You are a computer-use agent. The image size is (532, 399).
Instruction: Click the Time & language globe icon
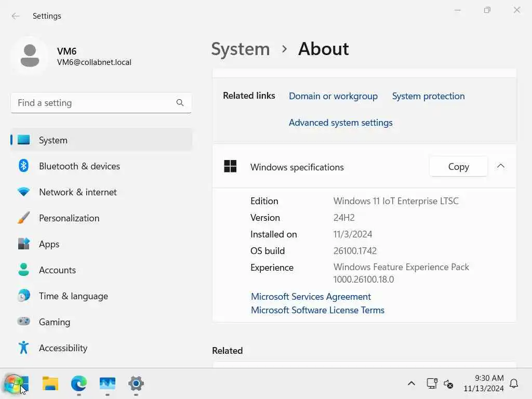24,296
